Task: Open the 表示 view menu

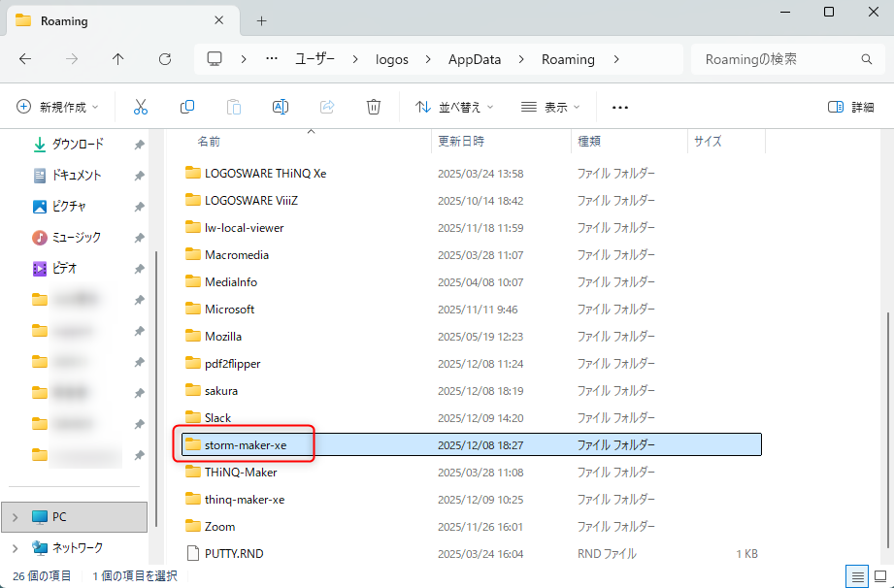Action: [x=550, y=107]
